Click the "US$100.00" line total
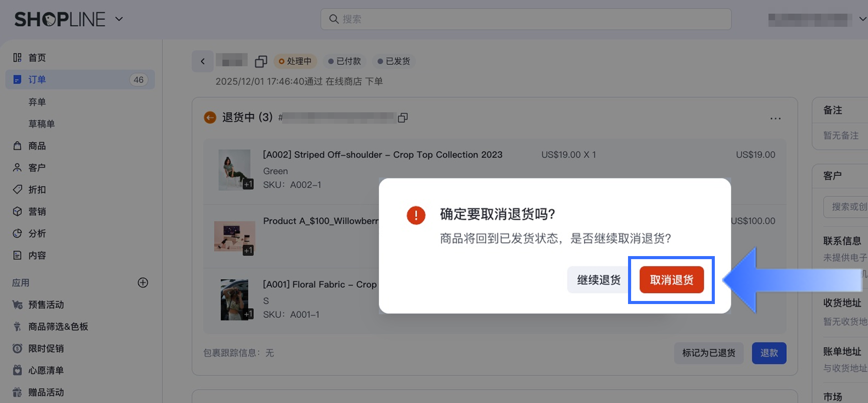Viewport: 868px width, 403px height. click(753, 221)
